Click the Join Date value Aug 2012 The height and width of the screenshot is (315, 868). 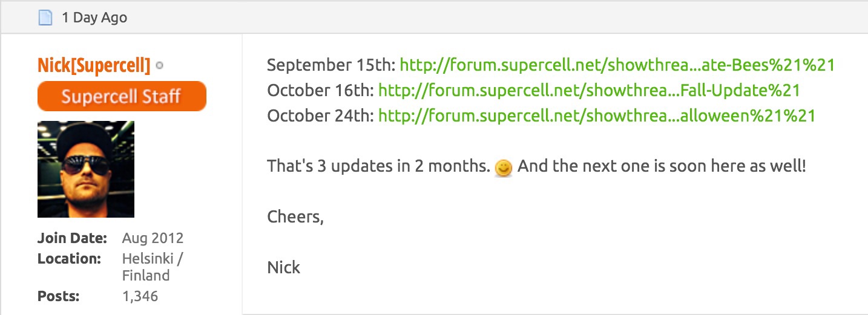click(x=153, y=238)
